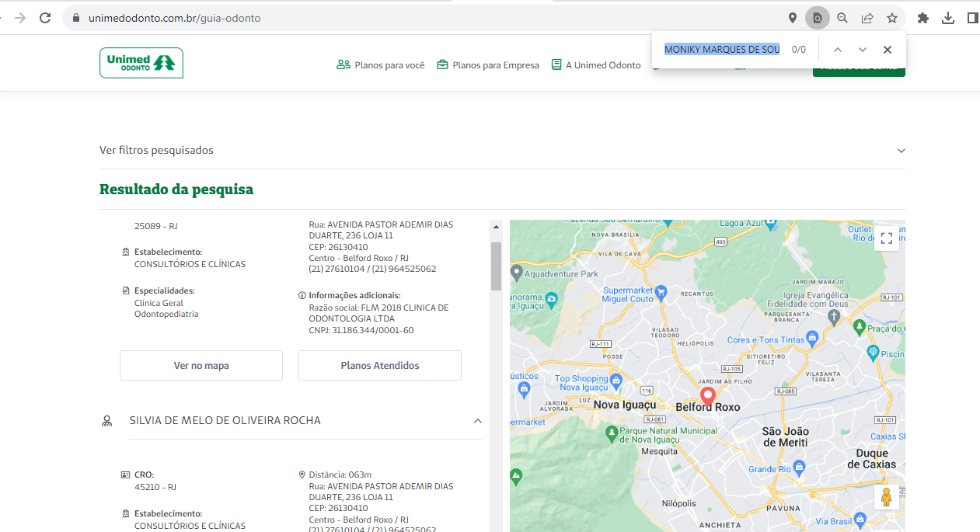
Task: Share this page via the share icon
Action: click(867, 18)
